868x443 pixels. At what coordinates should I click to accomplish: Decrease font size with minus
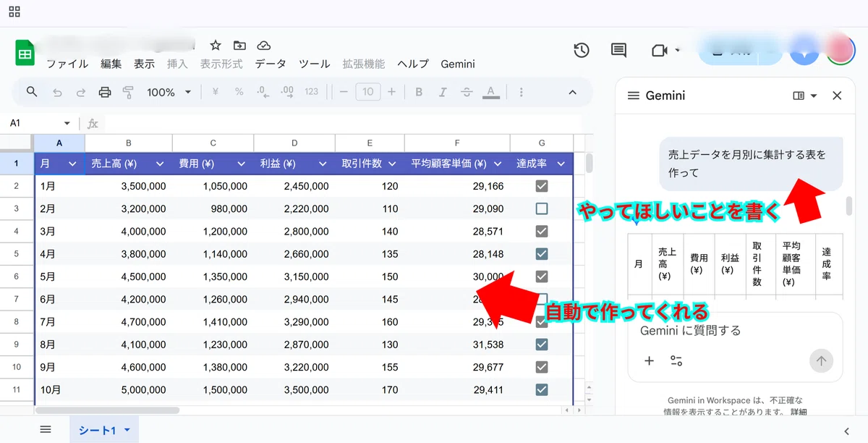[344, 92]
